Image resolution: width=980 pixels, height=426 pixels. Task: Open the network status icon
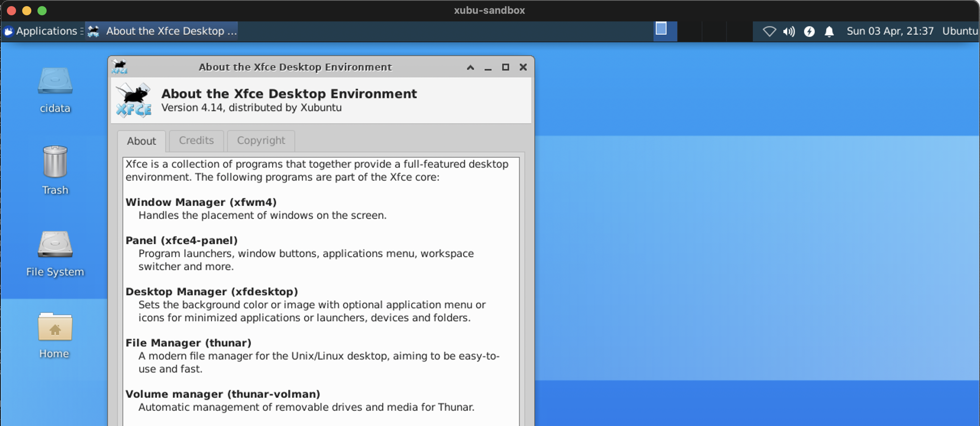(x=769, y=31)
